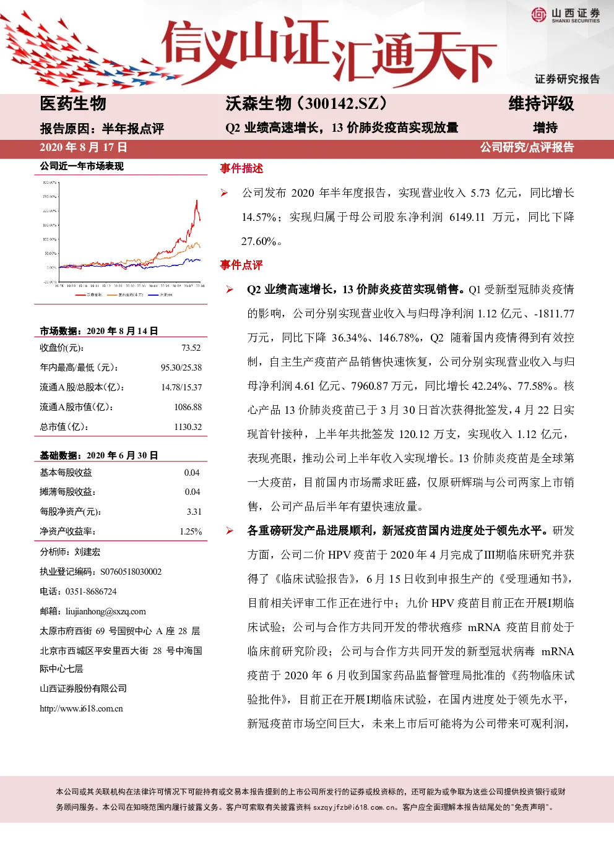
Task: Open the http://www.i618.com.cn website link
Action: click(81, 708)
